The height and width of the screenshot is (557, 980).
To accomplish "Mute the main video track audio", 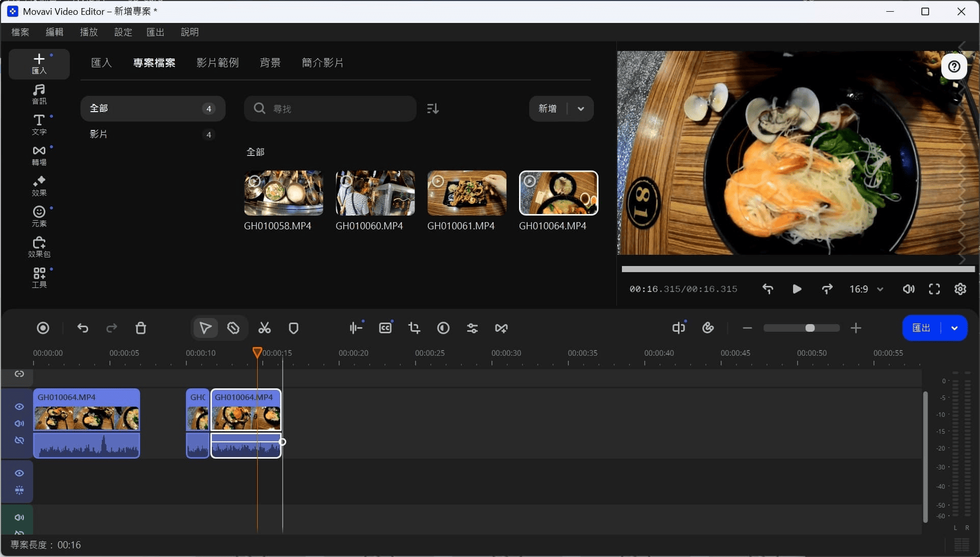I will [19, 423].
